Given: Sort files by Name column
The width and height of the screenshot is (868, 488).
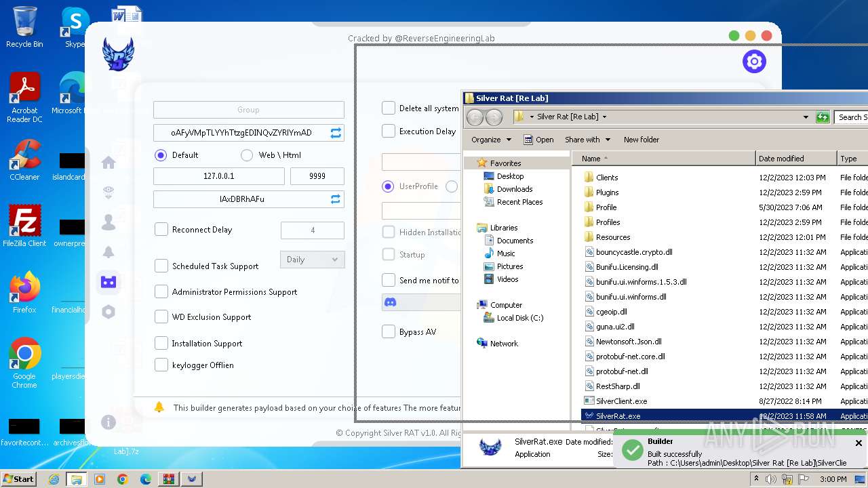Looking at the screenshot, I should tap(664, 159).
